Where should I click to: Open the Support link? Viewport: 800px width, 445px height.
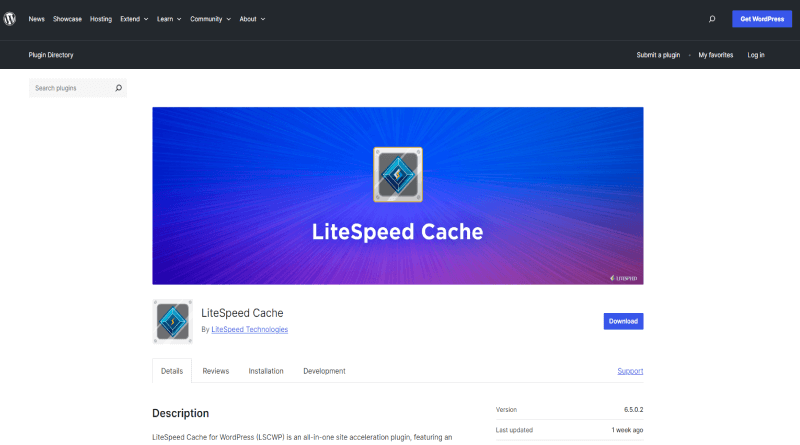coord(630,371)
